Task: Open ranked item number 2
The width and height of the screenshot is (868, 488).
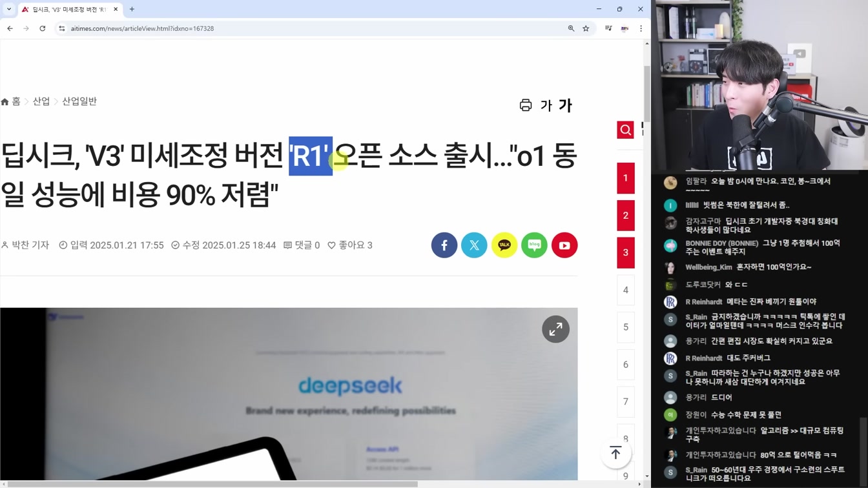Action: [625, 216]
